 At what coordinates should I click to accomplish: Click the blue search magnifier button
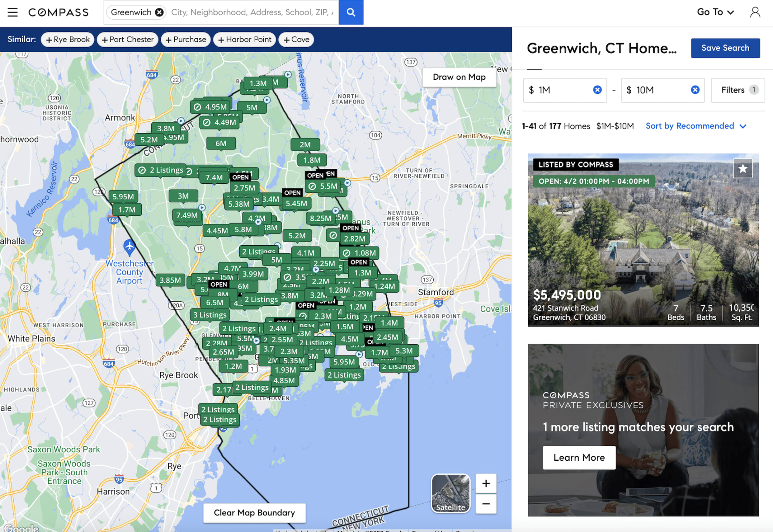(351, 12)
